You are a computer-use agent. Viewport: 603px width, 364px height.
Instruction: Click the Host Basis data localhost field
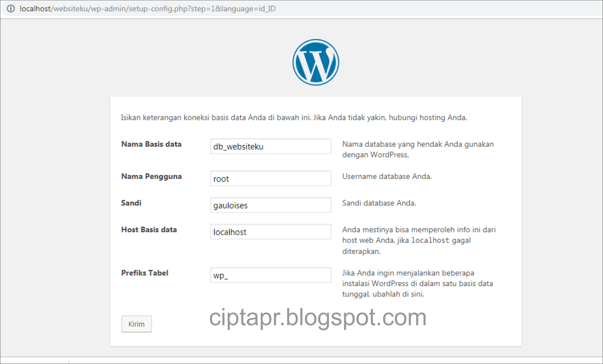tap(270, 232)
